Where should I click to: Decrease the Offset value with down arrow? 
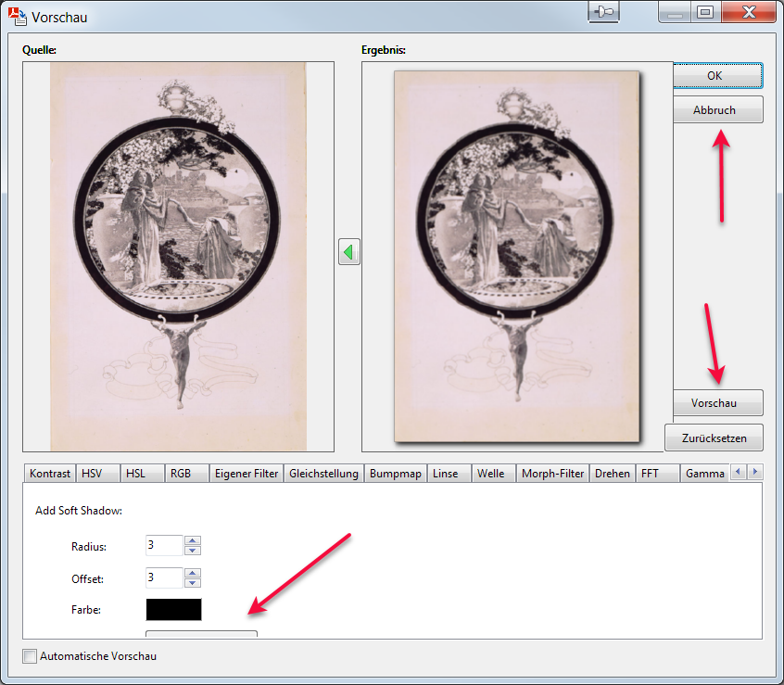click(193, 583)
